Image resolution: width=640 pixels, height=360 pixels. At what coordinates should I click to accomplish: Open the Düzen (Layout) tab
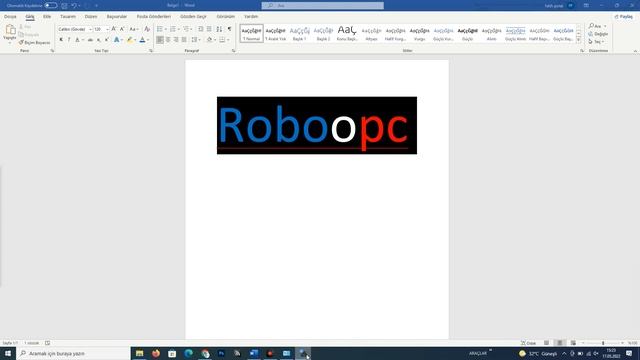(91, 17)
